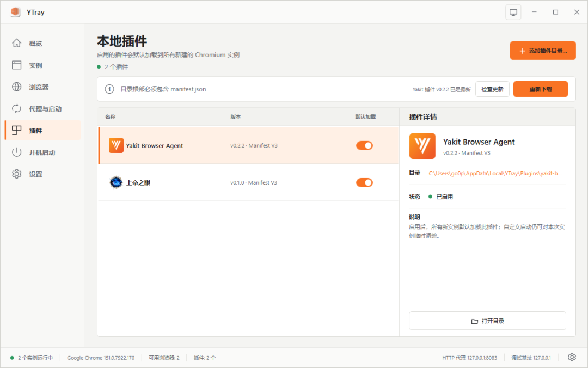
Task: Click v0.1.0 · Manifest V3 version text
Action: [254, 183]
